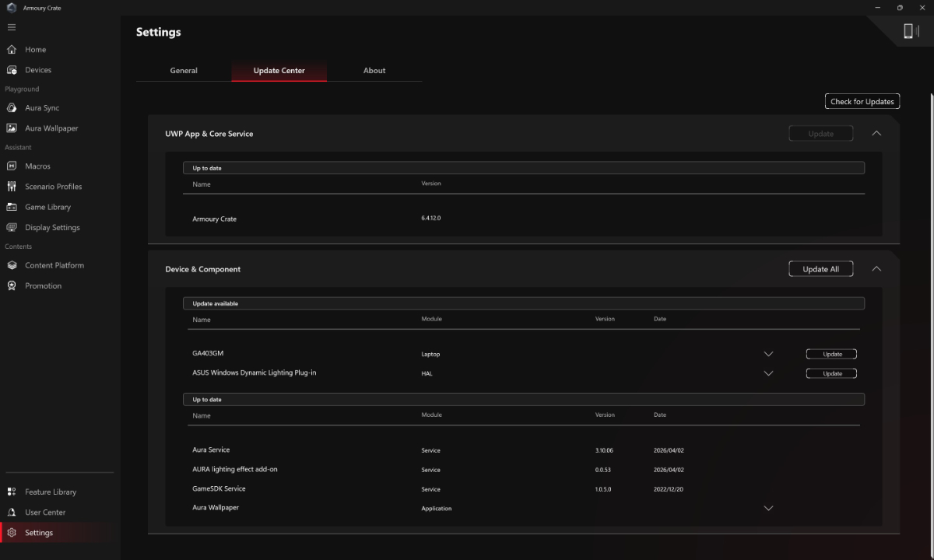
Task: Click the GameSDK Service date 2022/12/20
Action: (669, 489)
